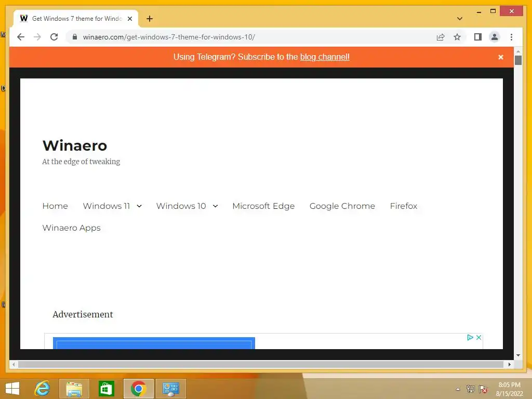Viewport: 532px width, 399px height.
Task: Open the Windows 11 menu item
Action: click(106, 206)
